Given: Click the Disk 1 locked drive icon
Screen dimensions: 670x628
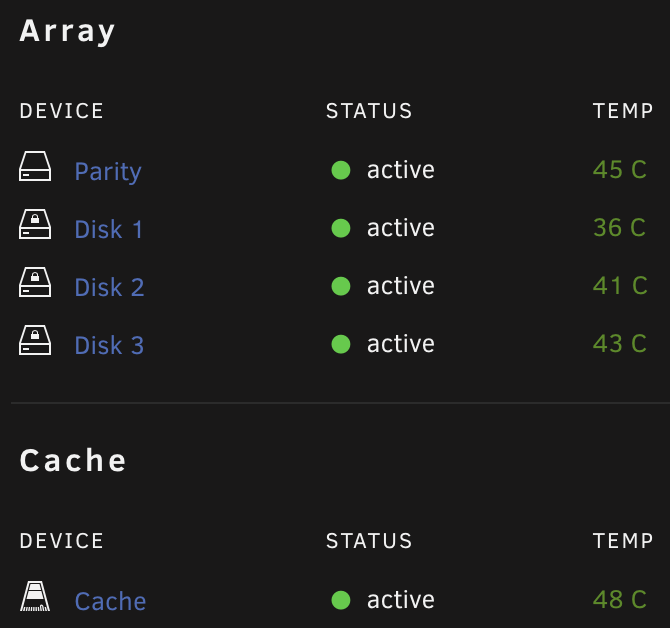Looking at the screenshot, I should [35, 224].
